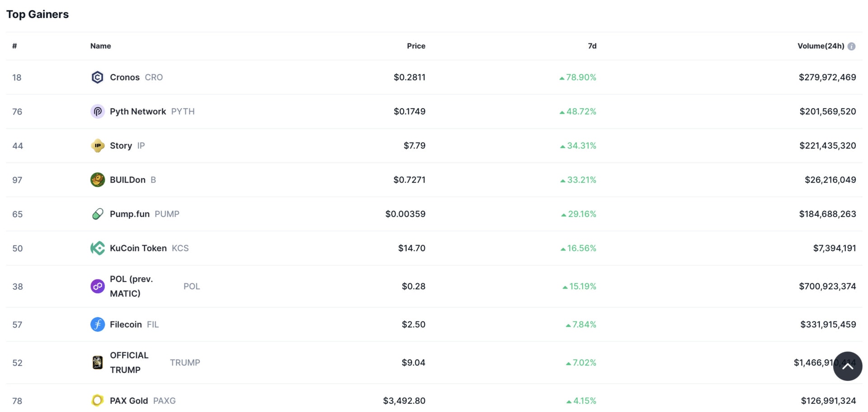Screen dimensions: 868x412
Task: Click the Cronos coin logo icon
Action: click(97, 77)
